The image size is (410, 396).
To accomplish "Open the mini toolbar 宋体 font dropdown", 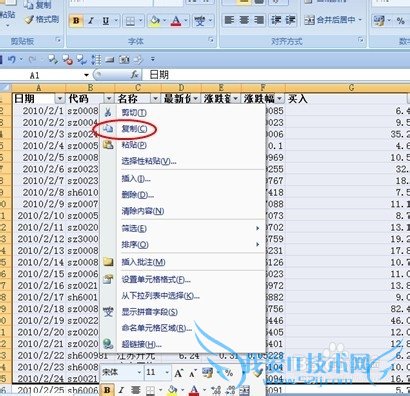I will (139, 372).
